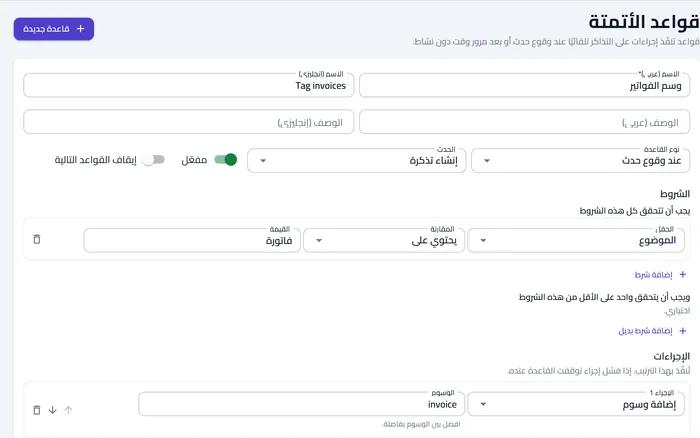
Task: Move action 1 down with arrow
Action: 53,410
